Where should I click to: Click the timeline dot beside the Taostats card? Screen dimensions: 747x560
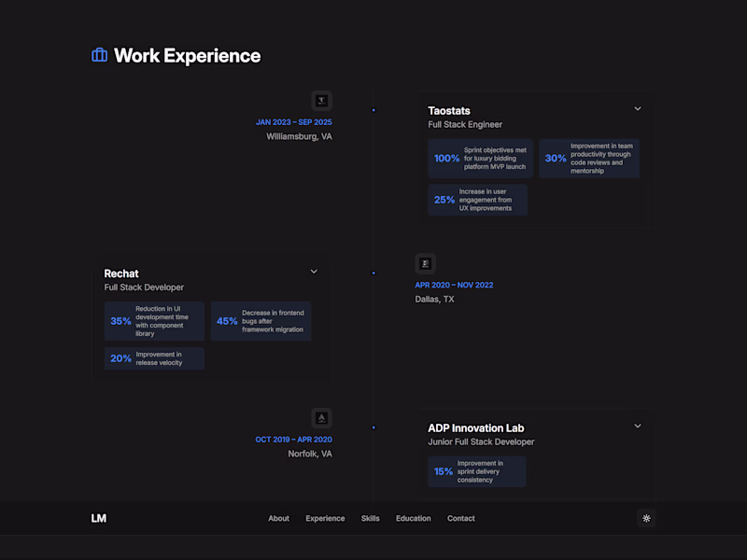tap(374, 110)
